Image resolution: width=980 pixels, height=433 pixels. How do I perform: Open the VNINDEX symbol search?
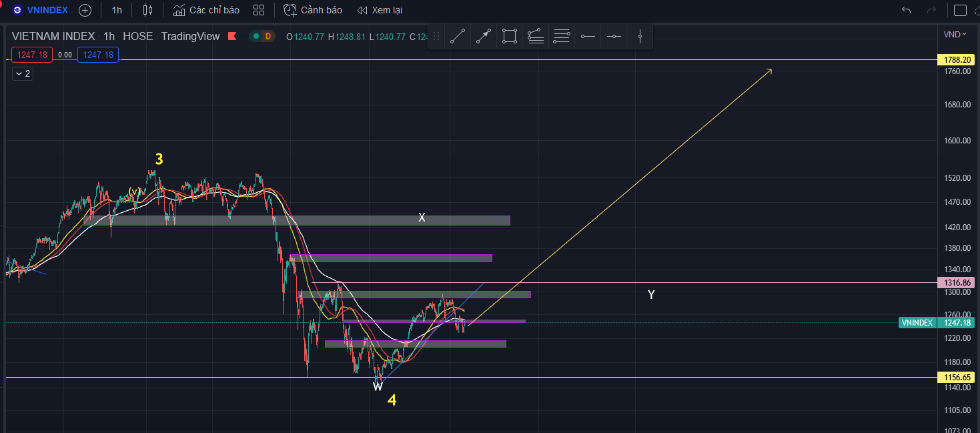point(40,10)
